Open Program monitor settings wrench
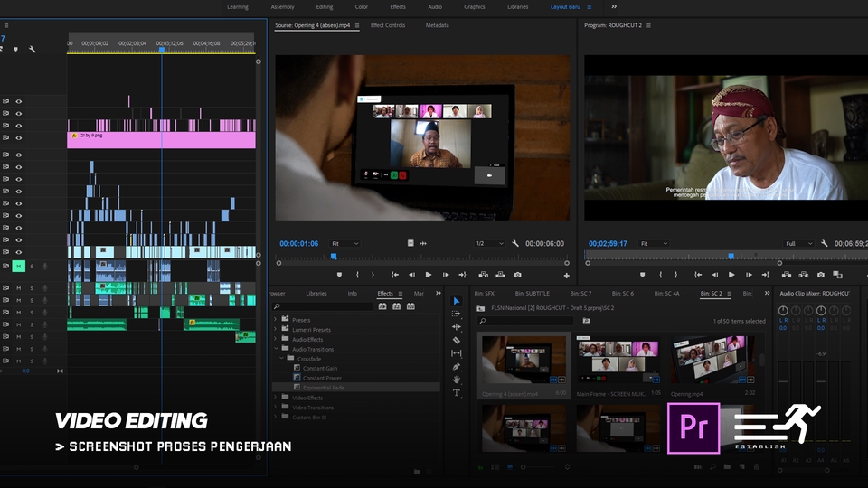 (825, 243)
